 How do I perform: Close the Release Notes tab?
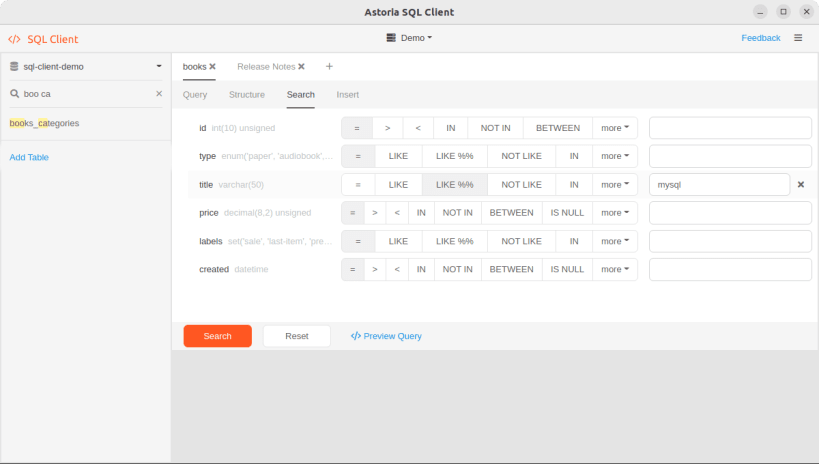pyautogui.click(x=301, y=66)
